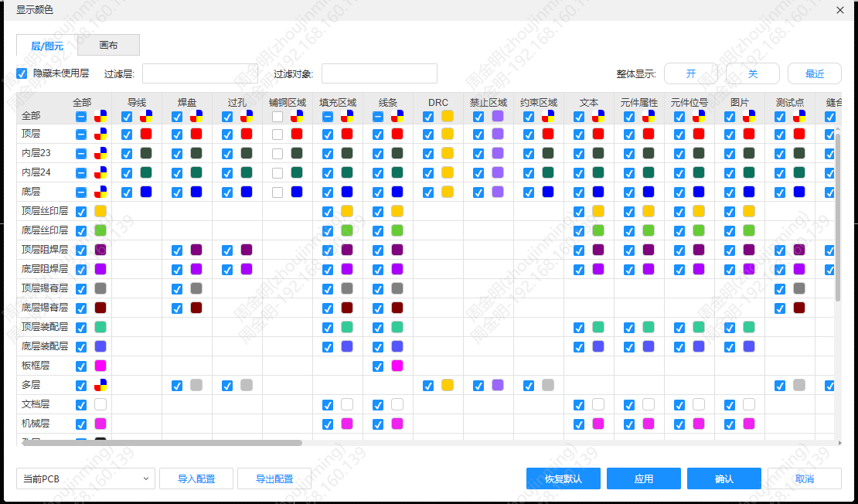
Task: Pick magenta swatch for 板框层 全部
Action: coord(100,366)
